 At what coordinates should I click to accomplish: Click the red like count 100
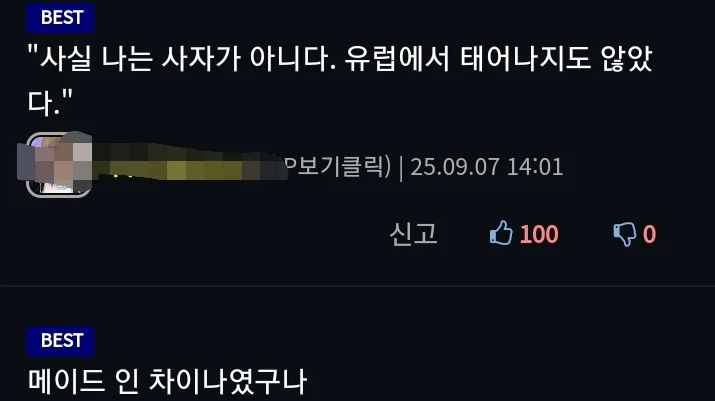pos(539,234)
